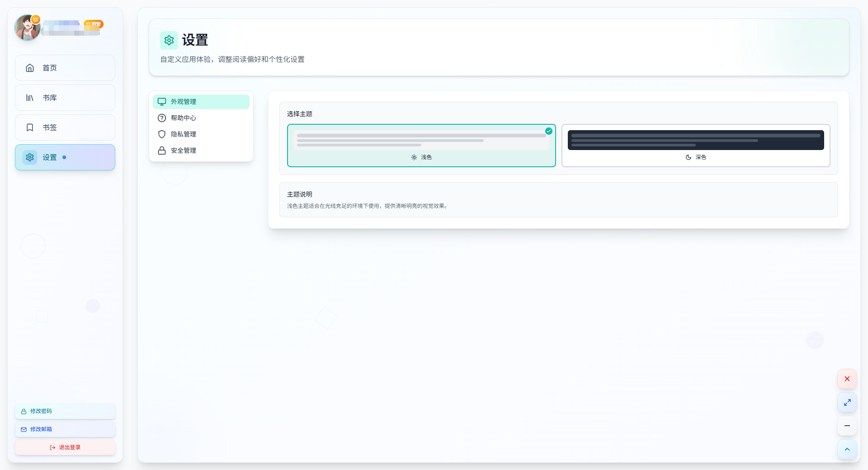Click the user avatar picture

(28, 28)
